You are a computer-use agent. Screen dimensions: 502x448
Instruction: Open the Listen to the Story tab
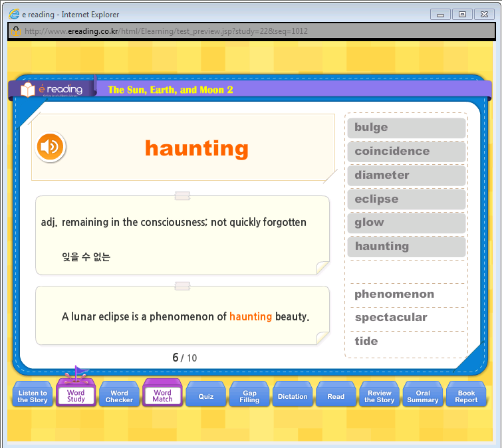33,395
